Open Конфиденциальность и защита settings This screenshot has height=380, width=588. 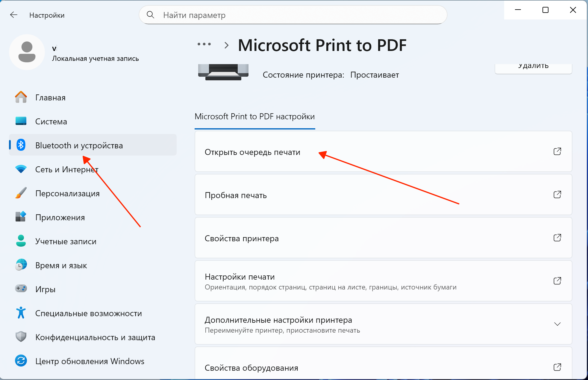click(93, 337)
